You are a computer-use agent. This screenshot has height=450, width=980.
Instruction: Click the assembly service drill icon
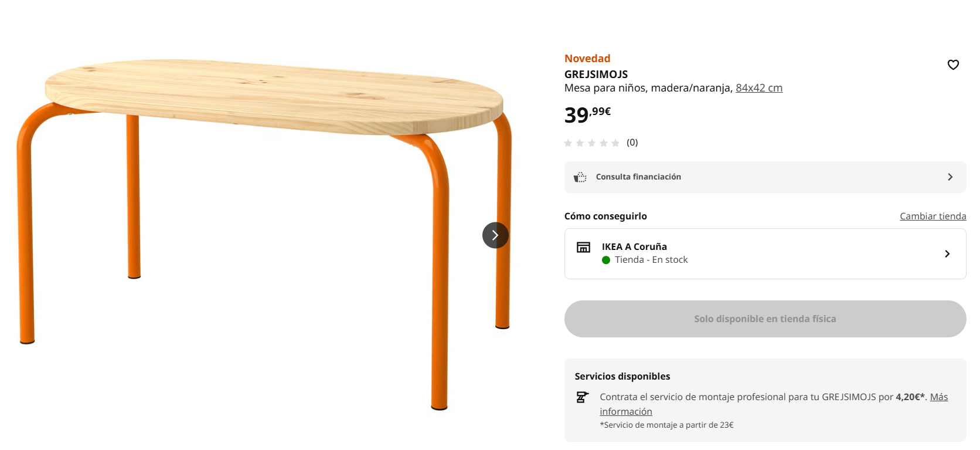581,397
